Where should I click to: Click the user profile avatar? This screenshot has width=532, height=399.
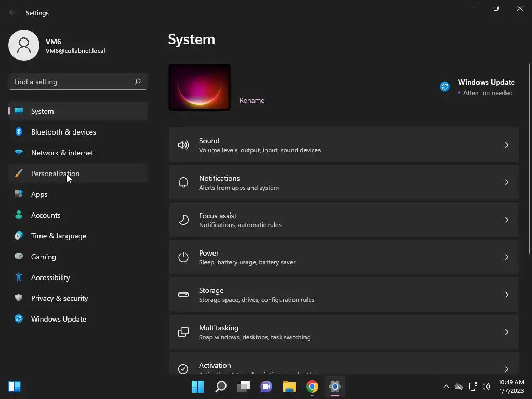point(24,45)
